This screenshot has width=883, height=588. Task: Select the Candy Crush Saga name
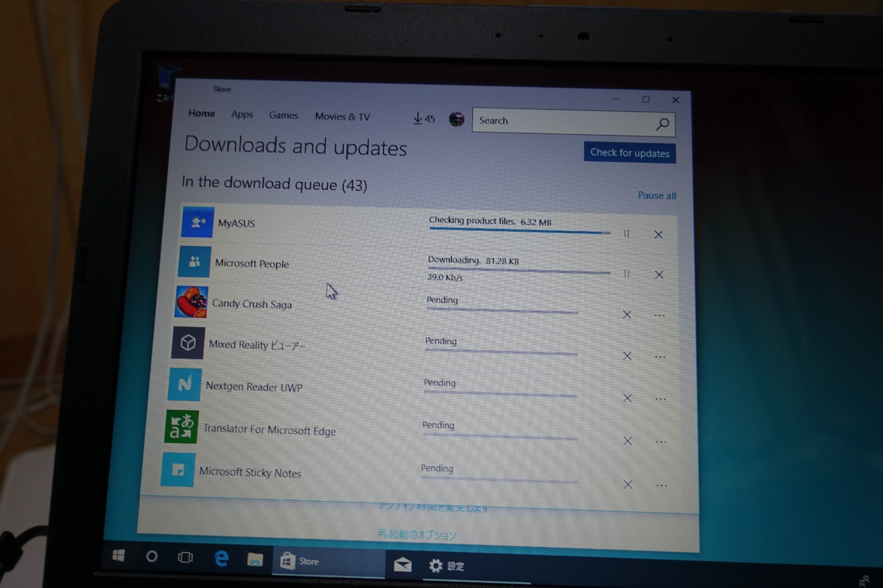point(252,303)
